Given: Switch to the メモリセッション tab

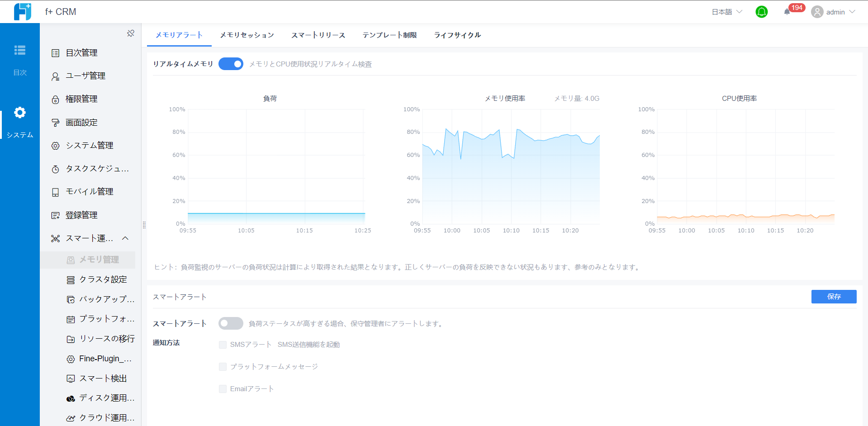Looking at the screenshot, I should pos(247,35).
